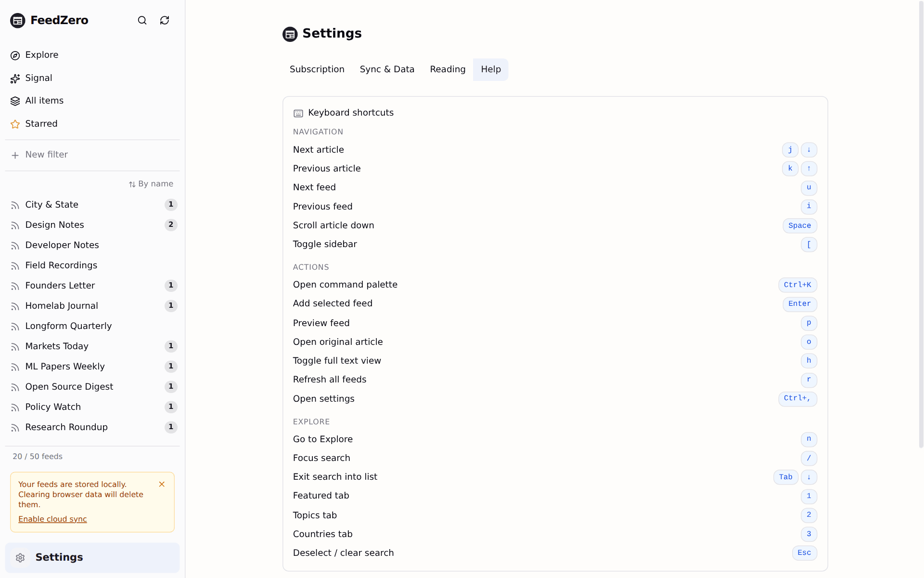
Task: Select the Field Recordings feed
Action: pos(92,265)
